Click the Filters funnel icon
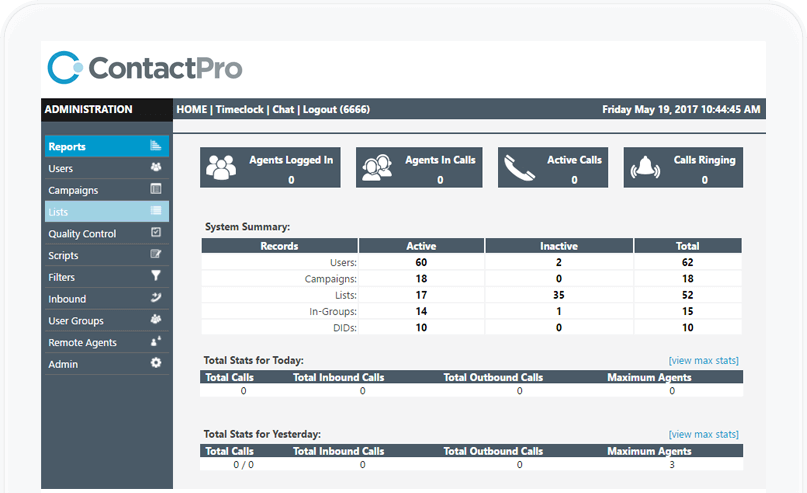 [x=155, y=276]
